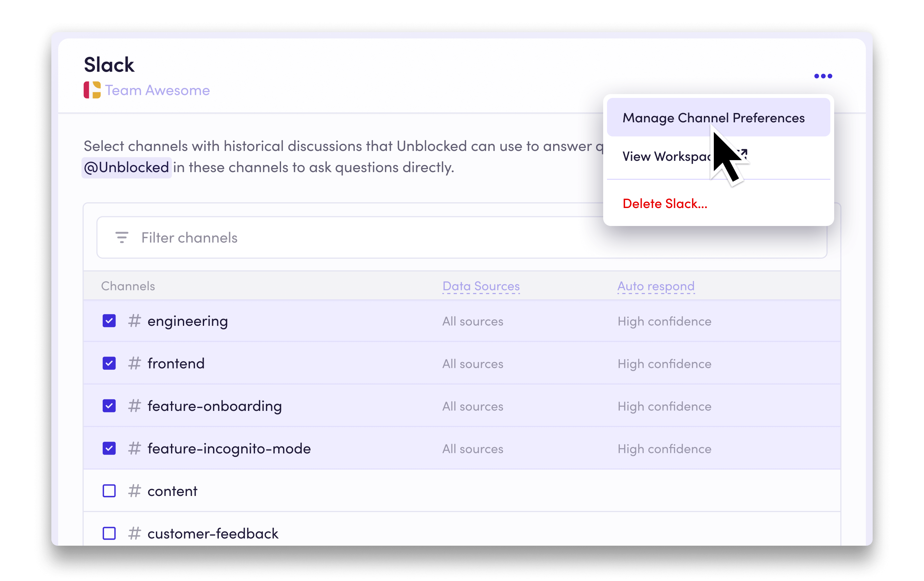Uncheck the feature-onboarding channel checkbox
Image resolution: width=924 pixels, height=581 pixels.
click(109, 405)
